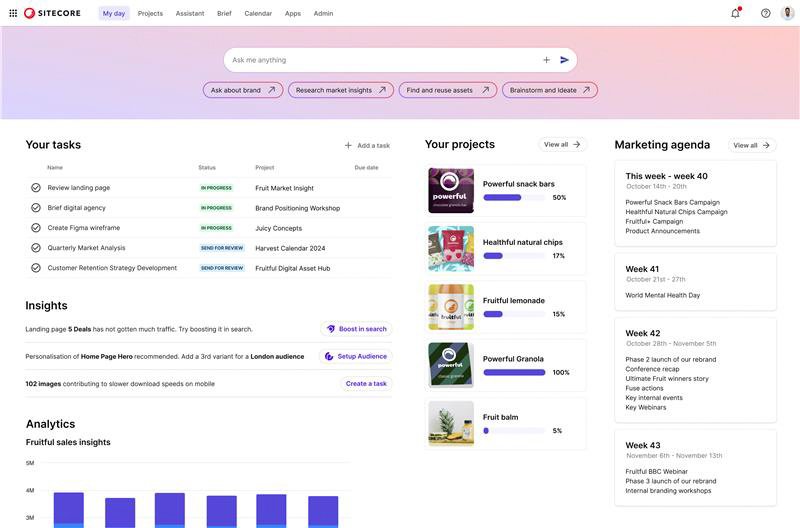Click the notifications bell icon

pos(735,13)
